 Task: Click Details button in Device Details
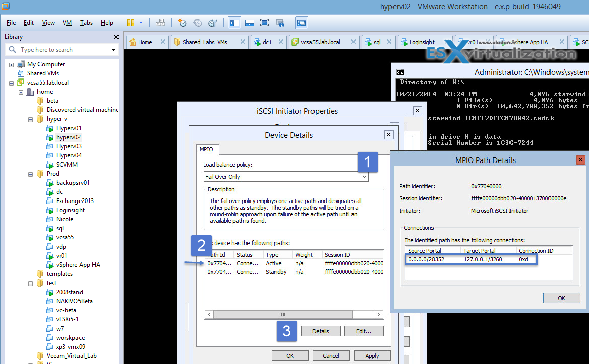click(321, 331)
